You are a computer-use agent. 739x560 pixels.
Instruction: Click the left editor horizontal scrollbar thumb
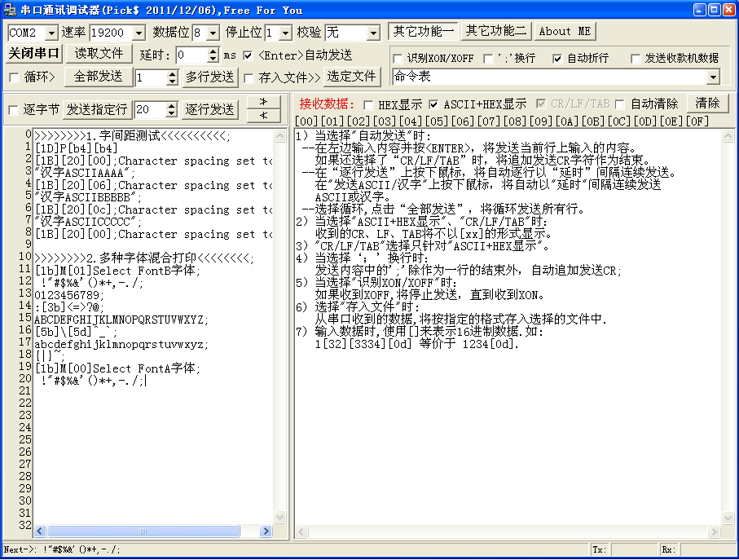coord(143,531)
